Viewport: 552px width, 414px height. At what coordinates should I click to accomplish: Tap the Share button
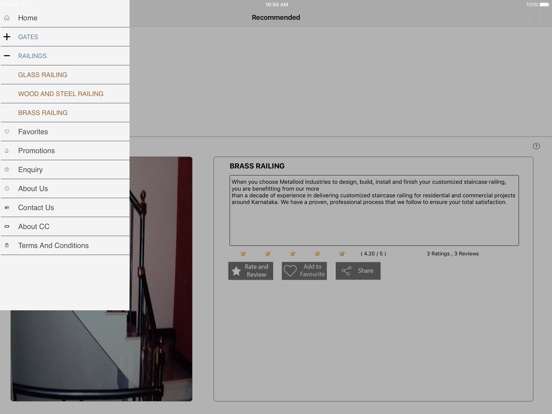358,271
